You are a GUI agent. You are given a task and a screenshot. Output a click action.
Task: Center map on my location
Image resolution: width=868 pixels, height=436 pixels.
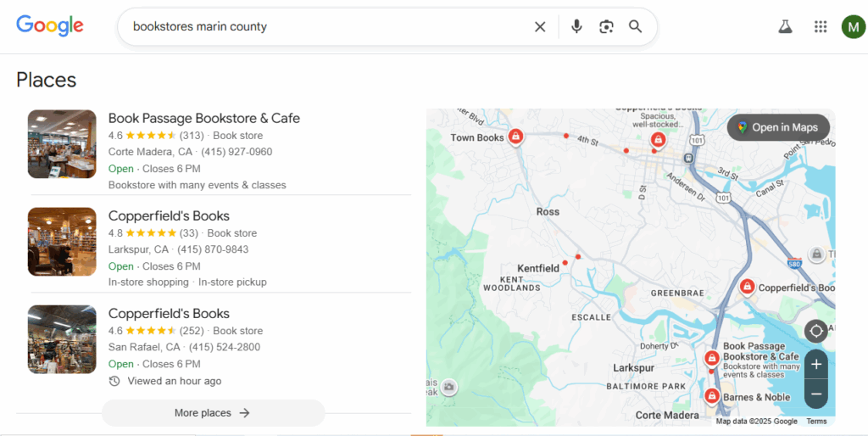tap(815, 331)
